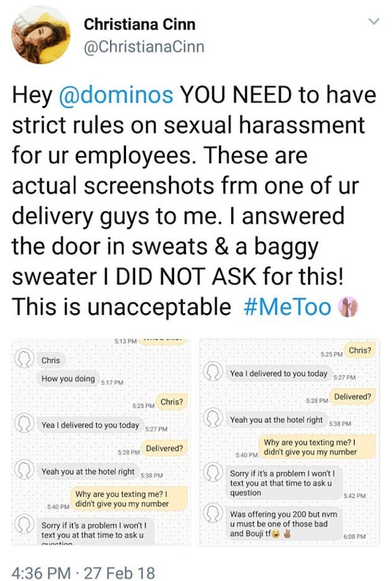392x581 pixels.
Task: Open the #MeToo hashtag
Action: point(287,307)
